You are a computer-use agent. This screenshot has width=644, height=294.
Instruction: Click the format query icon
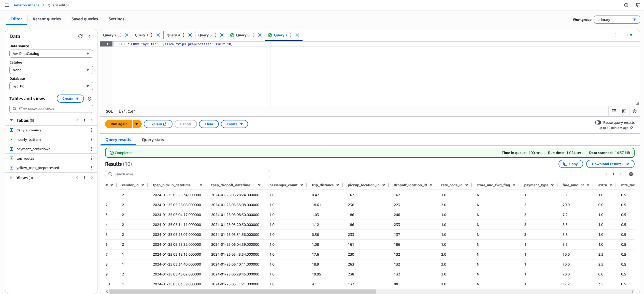[614, 111]
